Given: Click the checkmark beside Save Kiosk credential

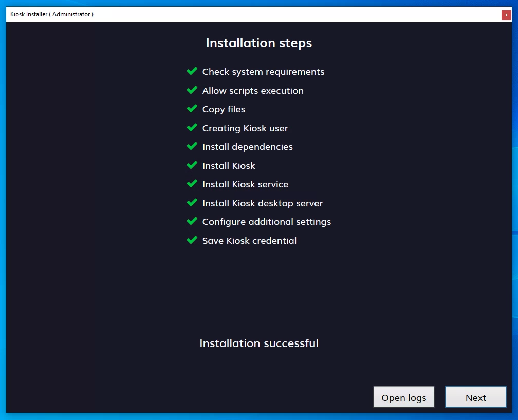Looking at the screenshot, I should click(192, 240).
